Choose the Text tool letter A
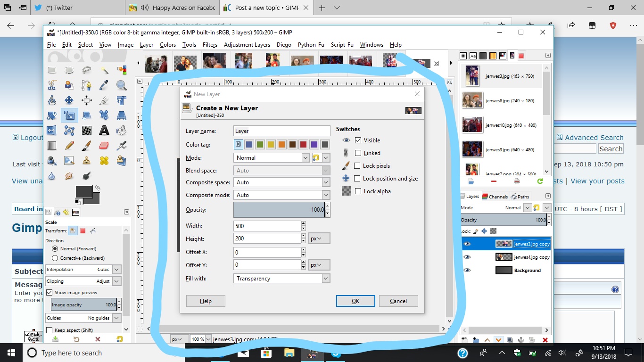The width and height of the screenshot is (644, 362). tap(104, 130)
